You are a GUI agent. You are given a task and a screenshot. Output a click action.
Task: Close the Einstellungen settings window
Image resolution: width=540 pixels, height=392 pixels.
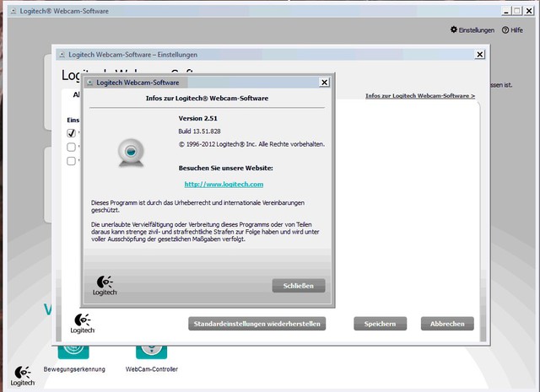[x=480, y=55]
